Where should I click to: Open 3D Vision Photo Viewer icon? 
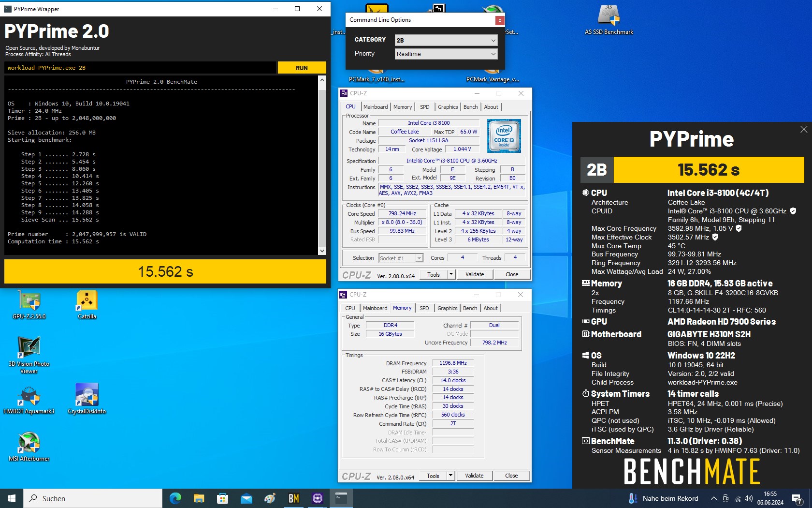point(29,355)
